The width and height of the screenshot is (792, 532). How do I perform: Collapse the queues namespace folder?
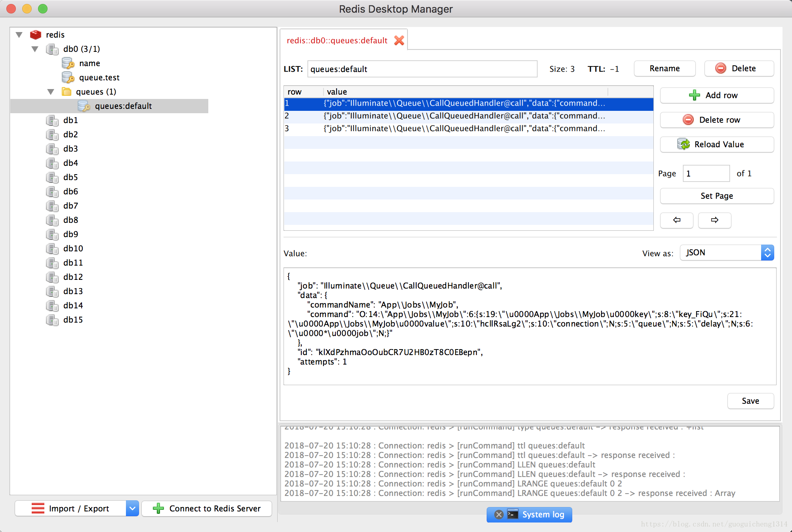(51, 92)
